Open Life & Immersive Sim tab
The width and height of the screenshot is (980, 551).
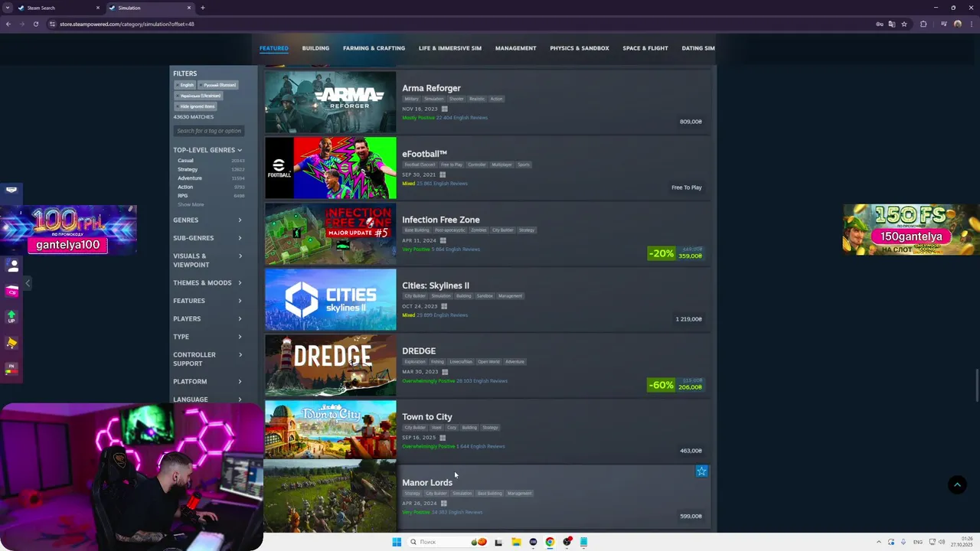coord(450,48)
